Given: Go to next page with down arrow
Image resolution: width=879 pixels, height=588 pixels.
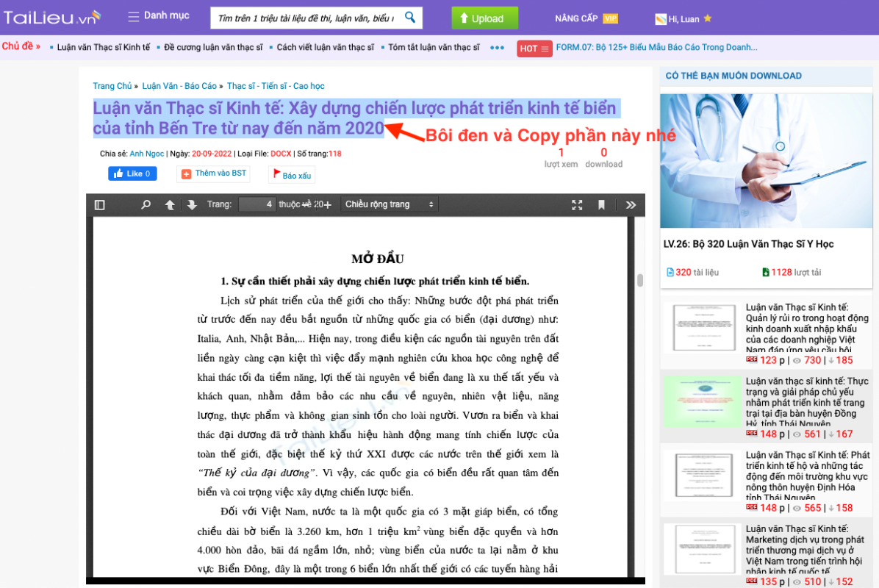Looking at the screenshot, I should coord(193,205).
